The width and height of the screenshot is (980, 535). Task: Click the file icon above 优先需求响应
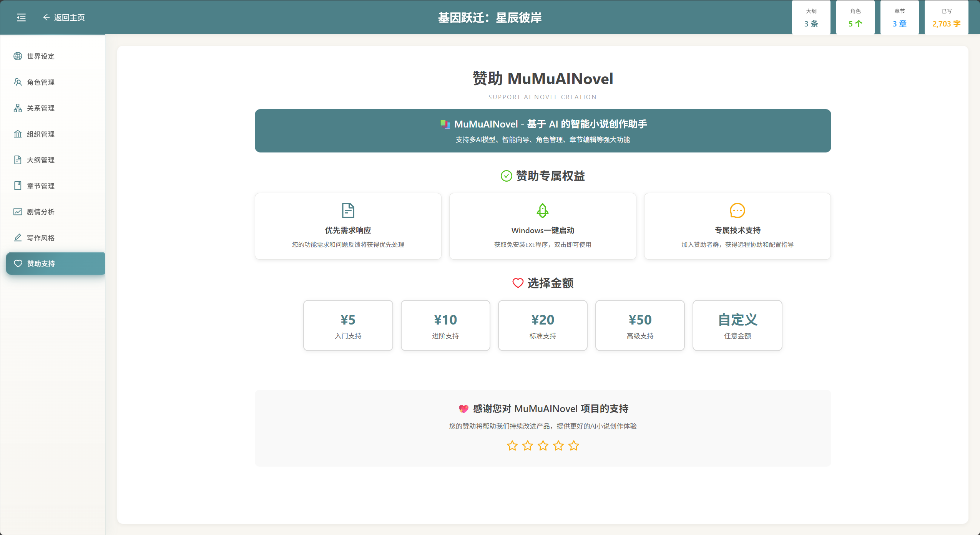(x=348, y=210)
